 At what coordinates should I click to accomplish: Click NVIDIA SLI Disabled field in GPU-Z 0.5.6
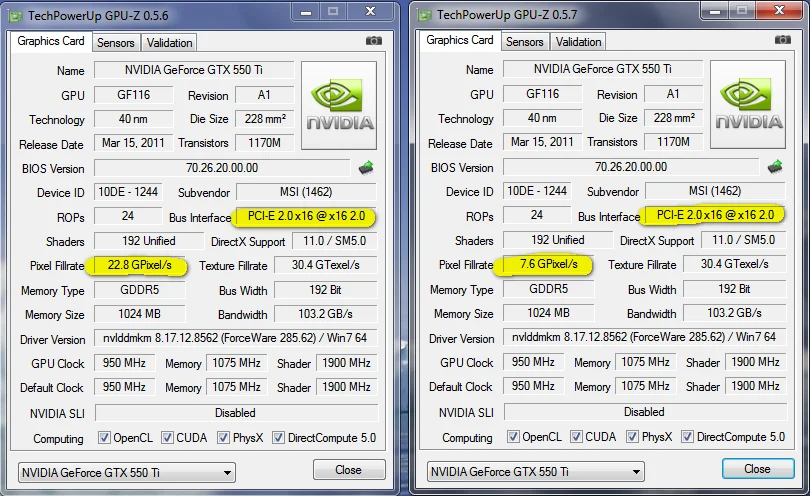pos(236,413)
